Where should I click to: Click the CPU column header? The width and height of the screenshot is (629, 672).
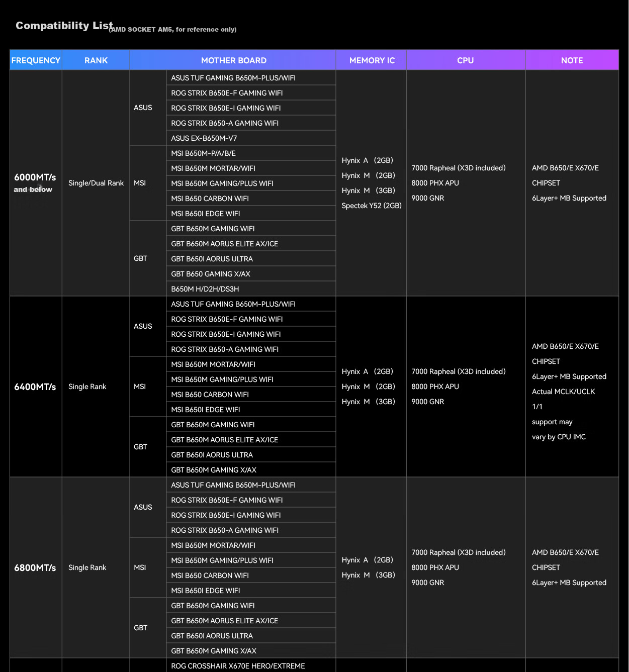(x=466, y=60)
